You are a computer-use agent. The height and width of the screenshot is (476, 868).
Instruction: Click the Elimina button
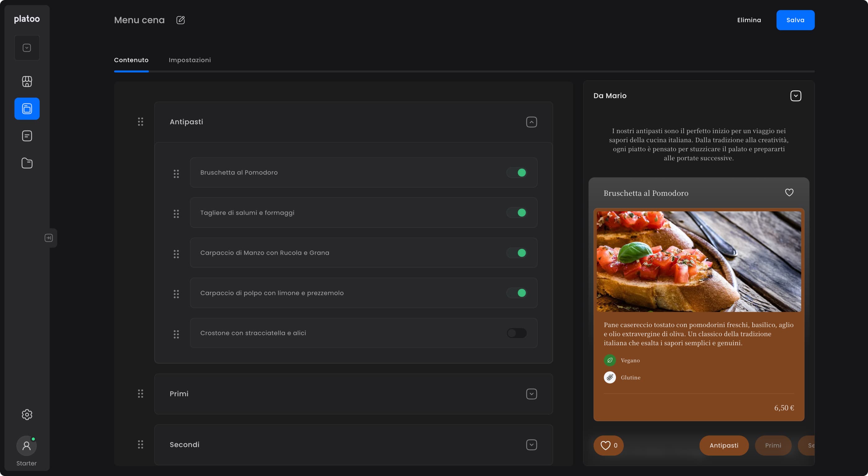749,20
